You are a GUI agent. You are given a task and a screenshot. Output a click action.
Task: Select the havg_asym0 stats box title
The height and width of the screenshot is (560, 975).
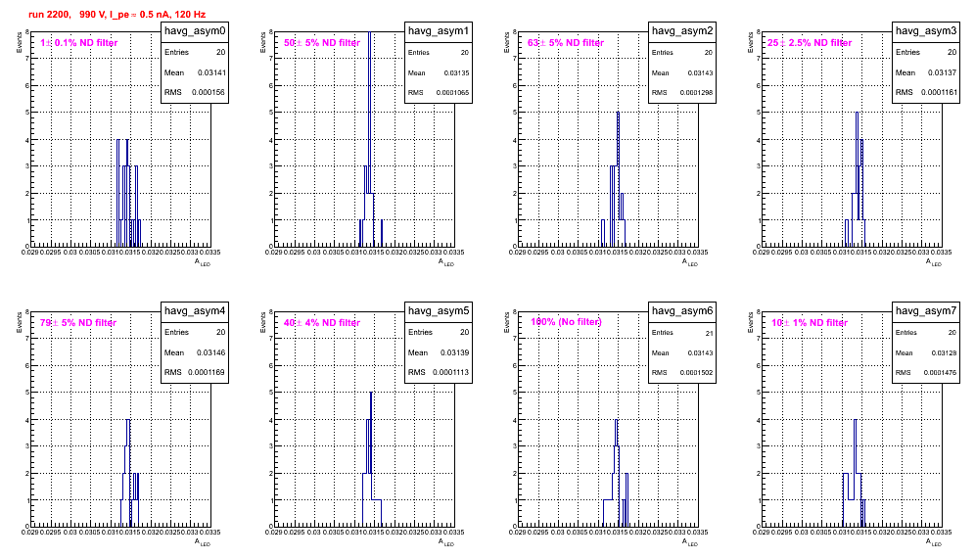point(195,30)
